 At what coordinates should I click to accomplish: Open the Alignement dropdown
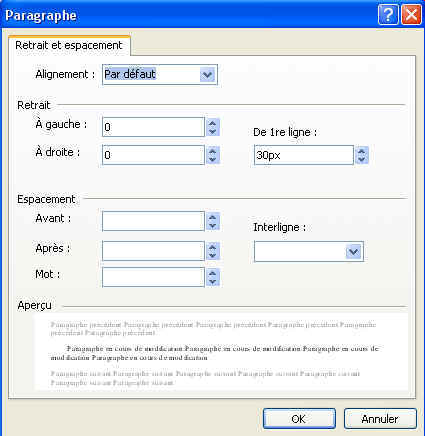tap(208, 74)
